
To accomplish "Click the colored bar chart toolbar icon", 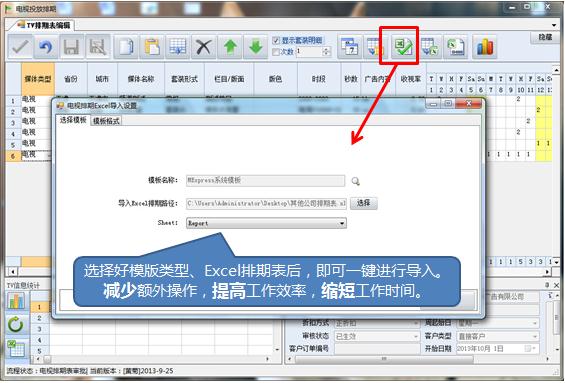I will (485, 47).
